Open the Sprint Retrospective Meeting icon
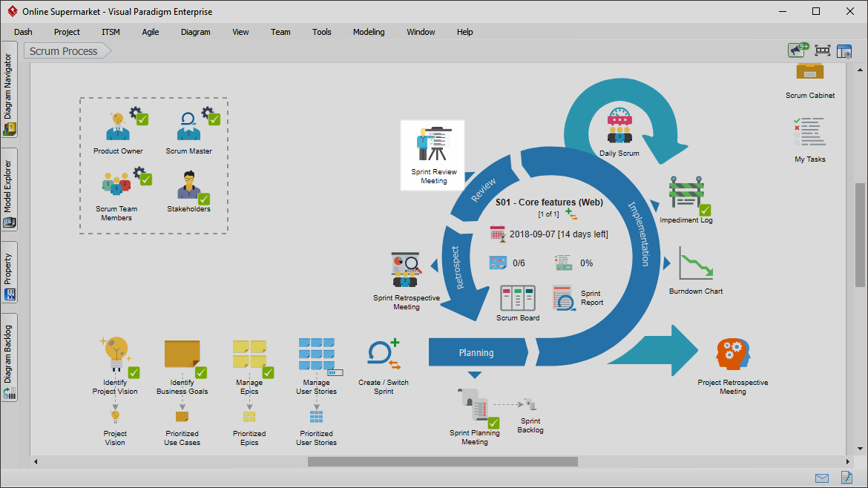This screenshot has width=868, height=488. tap(407, 270)
